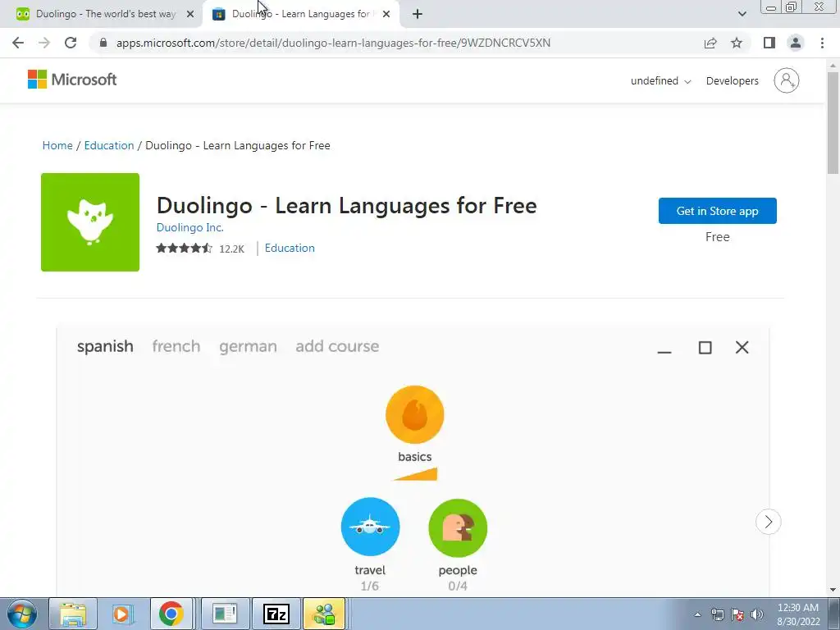
Task: Open the Chrome side panel icon
Action: click(x=769, y=43)
